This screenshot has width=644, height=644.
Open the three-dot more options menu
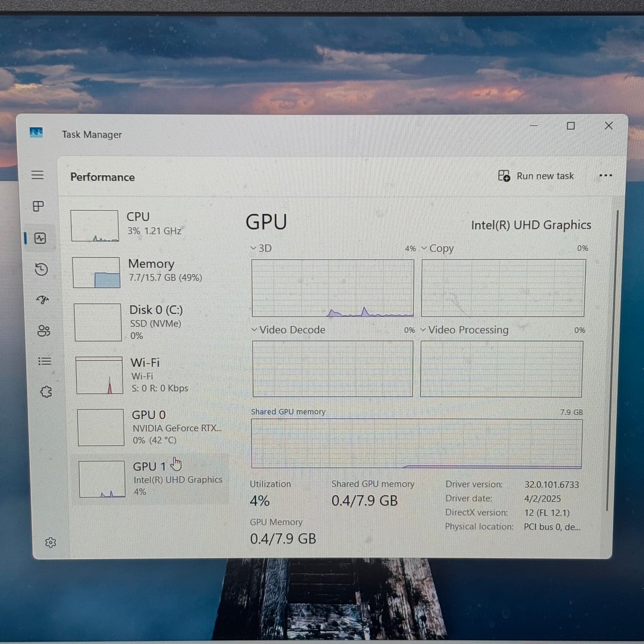click(x=605, y=176)
